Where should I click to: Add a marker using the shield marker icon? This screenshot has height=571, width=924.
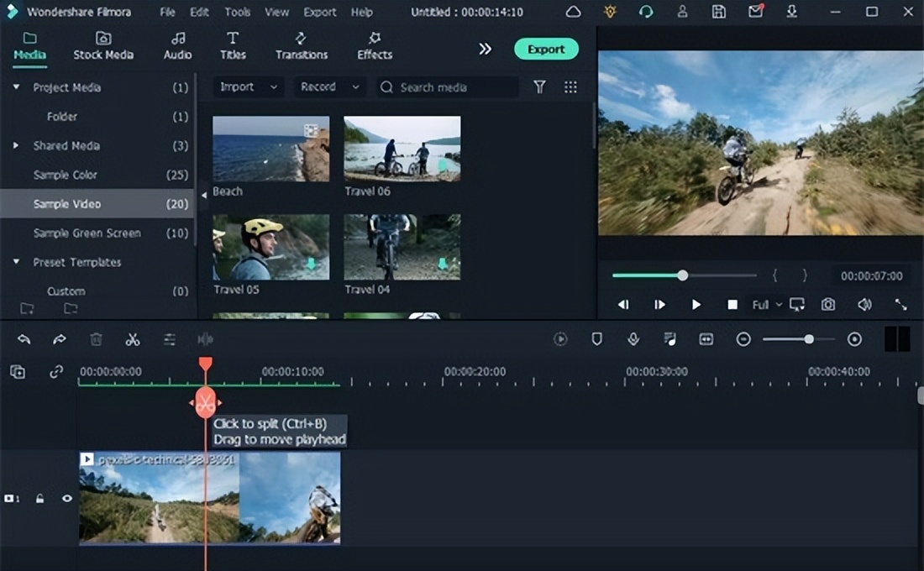[x=597, y=339]
